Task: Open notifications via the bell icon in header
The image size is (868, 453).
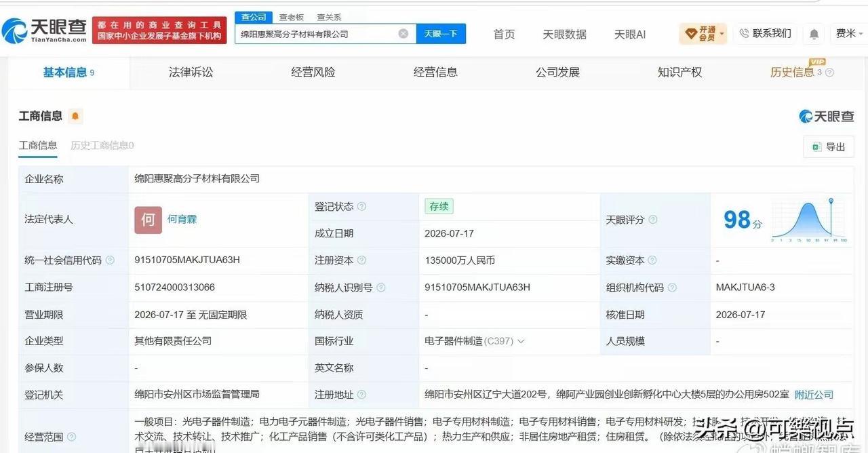Action: [x=814, y=34]
